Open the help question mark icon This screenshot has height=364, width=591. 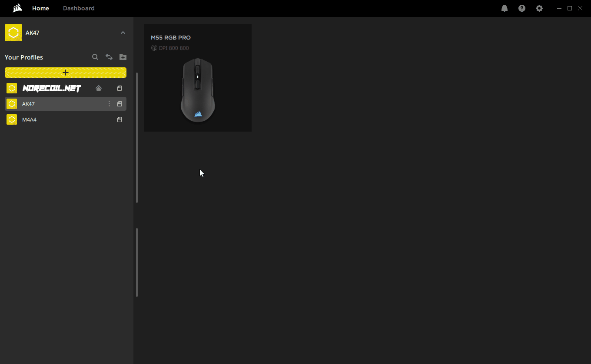click(522, 8)
